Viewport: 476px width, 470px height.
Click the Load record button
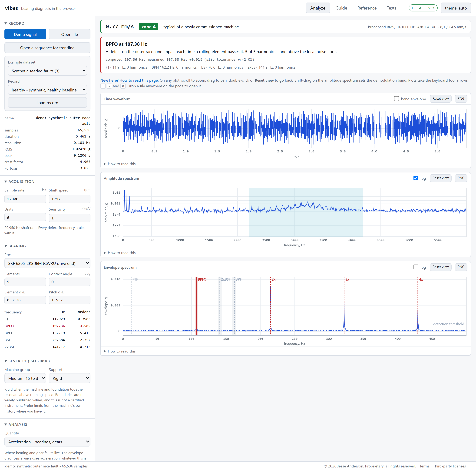click(x=47, y=103)
